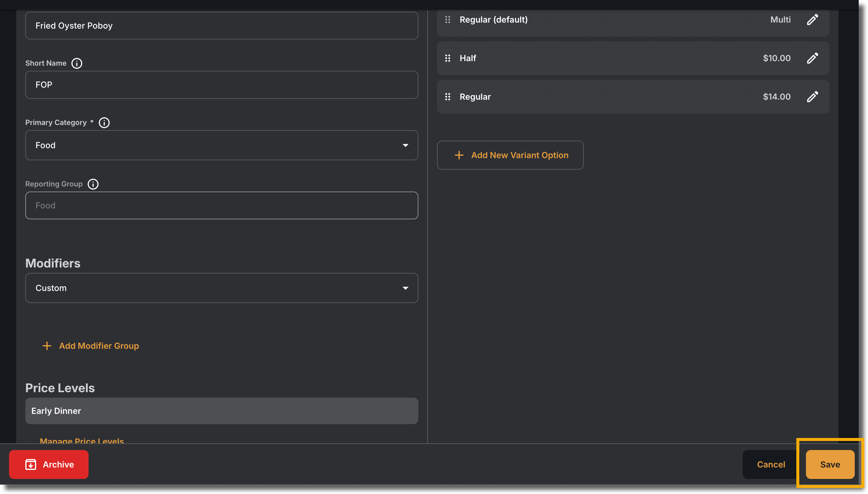Click the archive box icon in Archive button

[30, 464]
